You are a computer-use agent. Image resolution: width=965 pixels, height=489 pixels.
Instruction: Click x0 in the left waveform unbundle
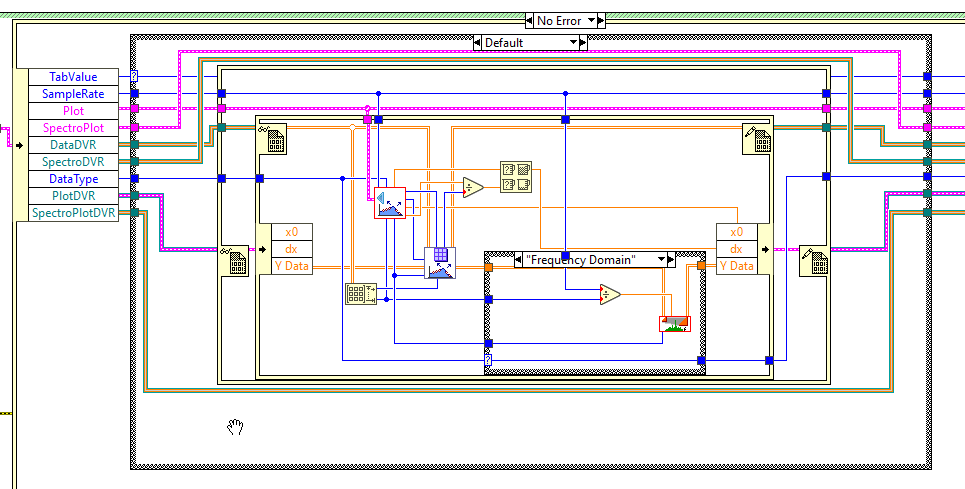coord(292,232)
